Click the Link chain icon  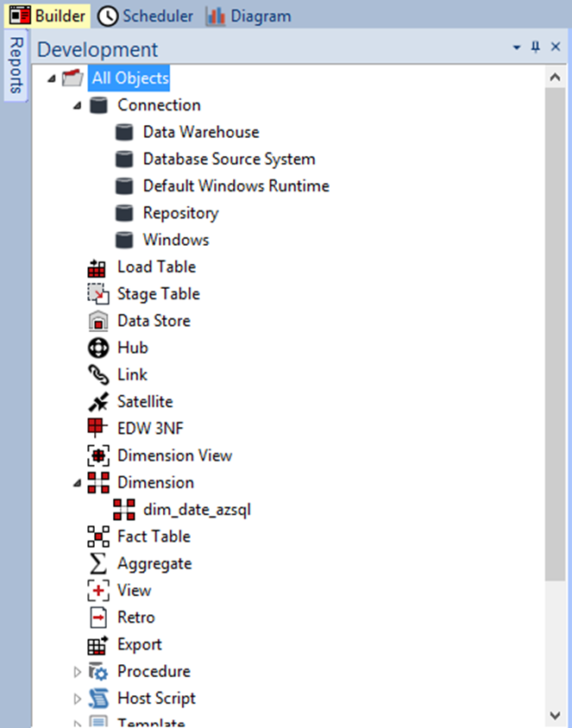click(x=98, y=374)
